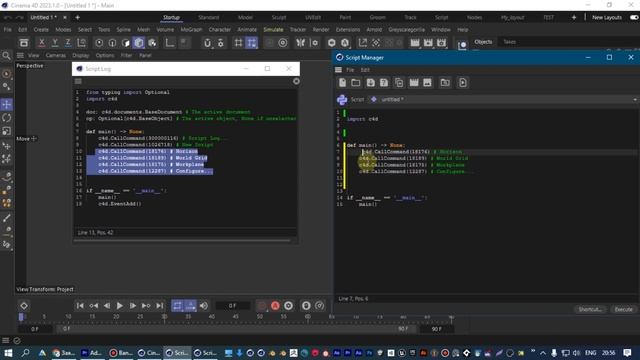The width and height of the screenshot is (640, 360).
Task: Click the search magnifier icon
Action: point(6,56)
